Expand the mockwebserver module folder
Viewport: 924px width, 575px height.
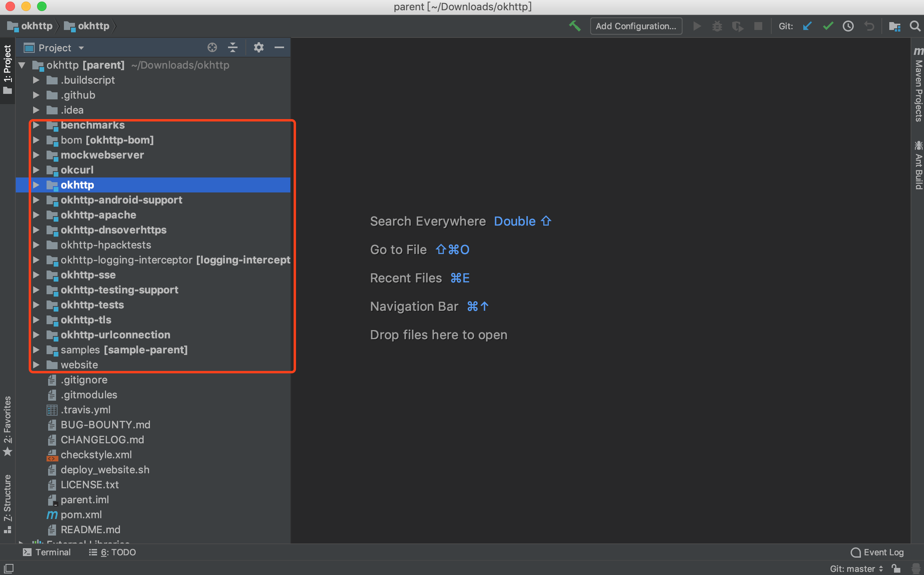(x=36, y=155)
